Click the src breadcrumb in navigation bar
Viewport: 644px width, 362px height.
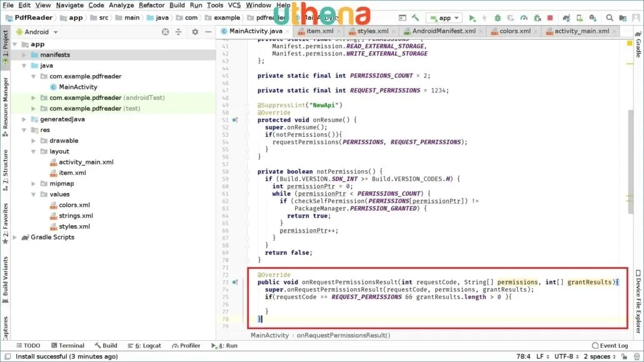click(x=104, y=18)
